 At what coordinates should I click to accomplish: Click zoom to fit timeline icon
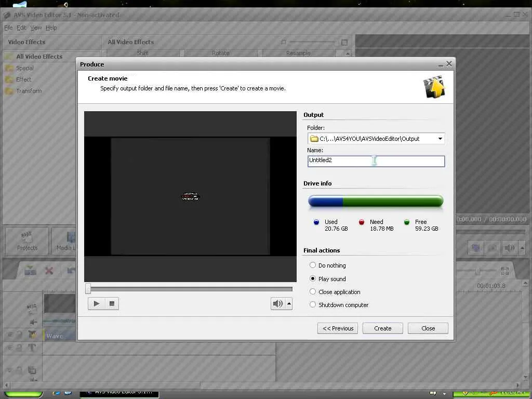click(x=505, y=271)
